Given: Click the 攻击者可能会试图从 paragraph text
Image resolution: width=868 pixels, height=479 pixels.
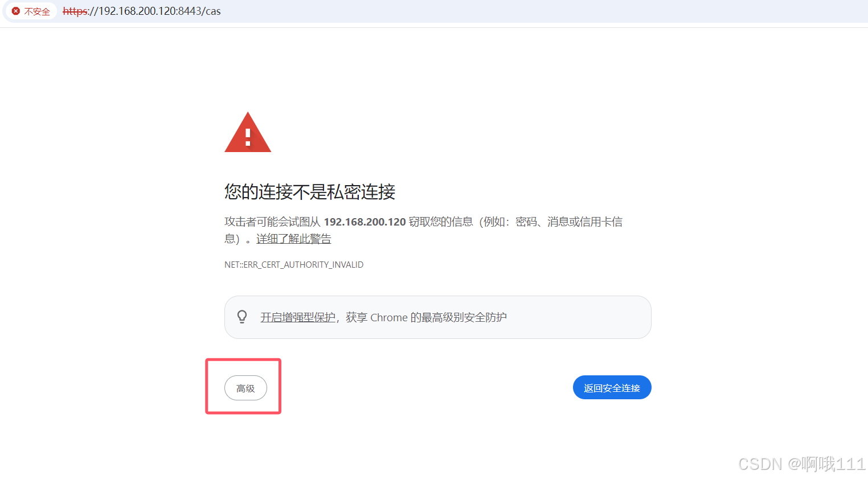Looking at the screenshot, I should (273, 222).
